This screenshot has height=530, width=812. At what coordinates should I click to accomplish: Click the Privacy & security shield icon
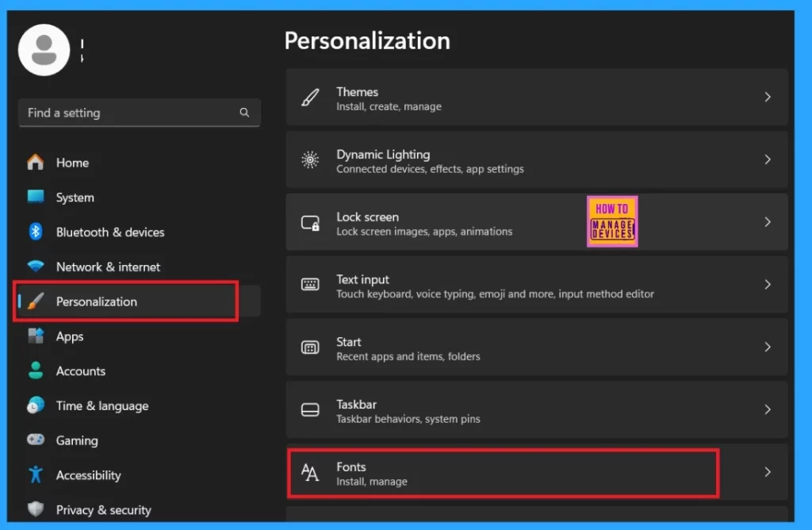35,509
